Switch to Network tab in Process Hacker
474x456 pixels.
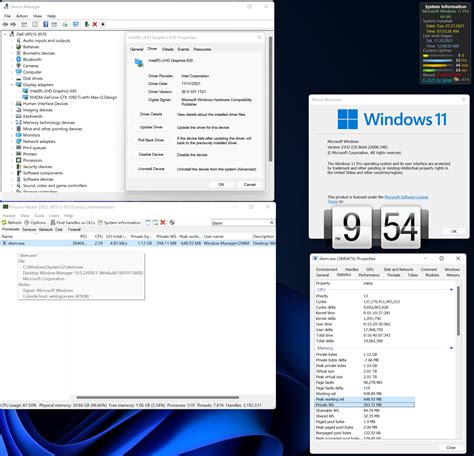(x=46, y=229)
